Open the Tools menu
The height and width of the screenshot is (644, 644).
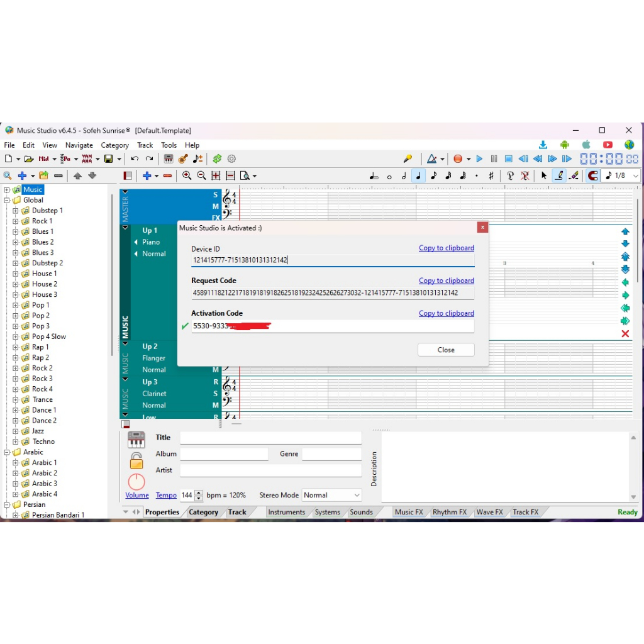169,145
